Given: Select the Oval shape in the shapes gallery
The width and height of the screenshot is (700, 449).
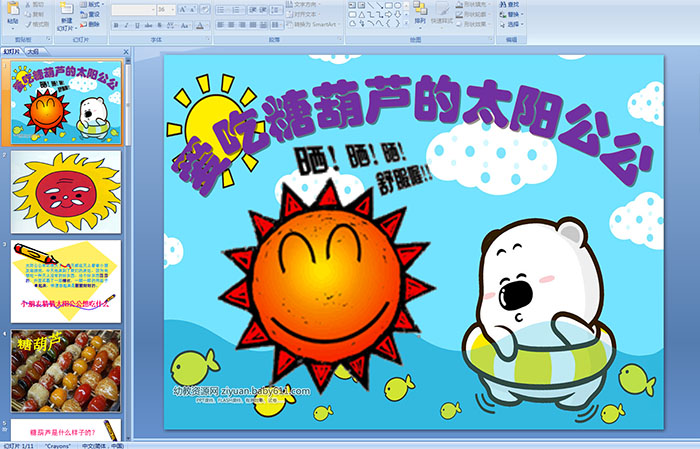Looking at the screenshot, I should point(397,5).
